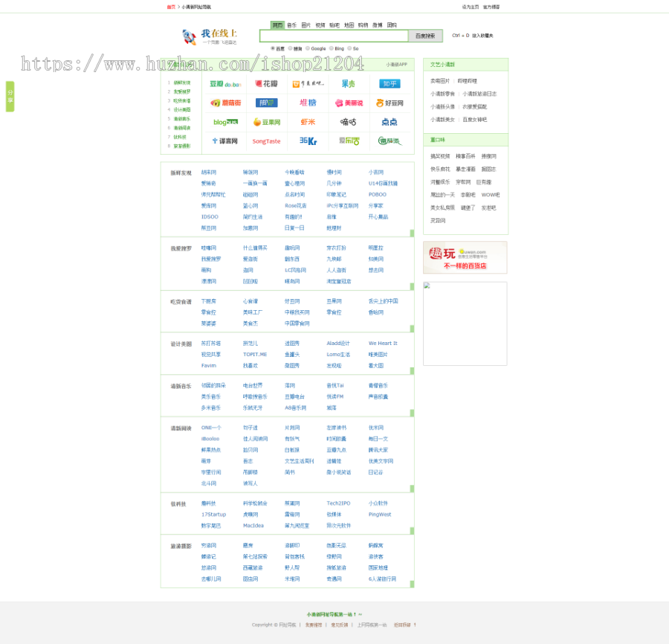This screenshot has height=644, width=669.
Task: Click green corner marker of 新鲜发现 section
Action: coord(412,233)
